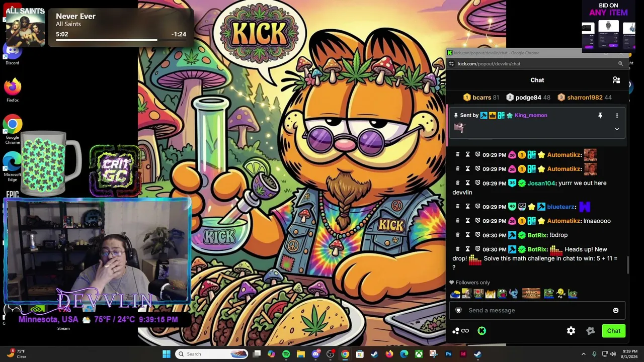Screen dimensions: 644x362
Task: Click blueteaz username in chat
Action: tap(561, 207)
